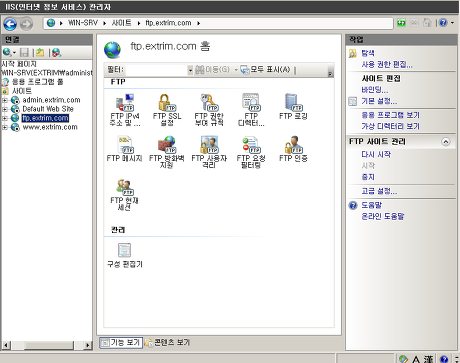Viewport: 460px width, 363px height.
Task: Open the FTP authentication feature
Action: 293,149
